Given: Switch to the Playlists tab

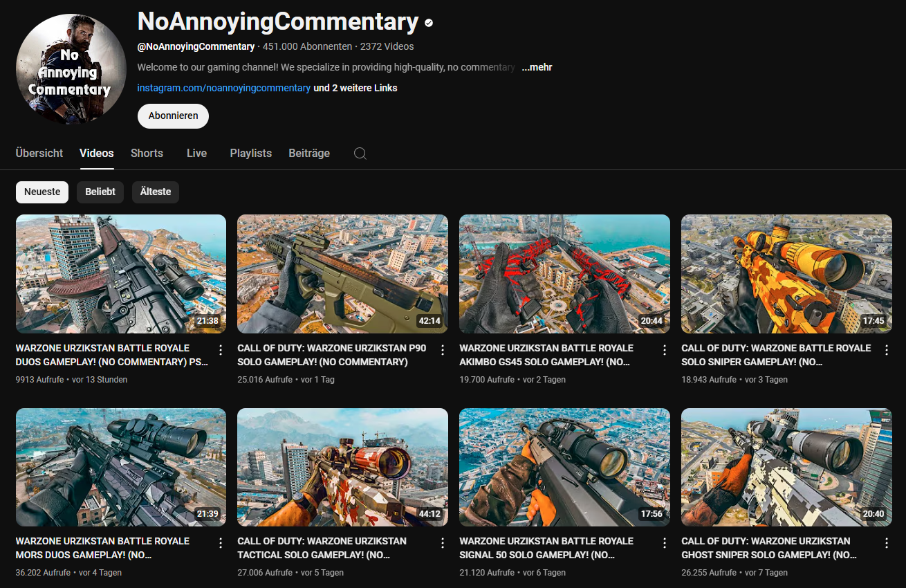Looking at the screenshot, I should [250, 154].
